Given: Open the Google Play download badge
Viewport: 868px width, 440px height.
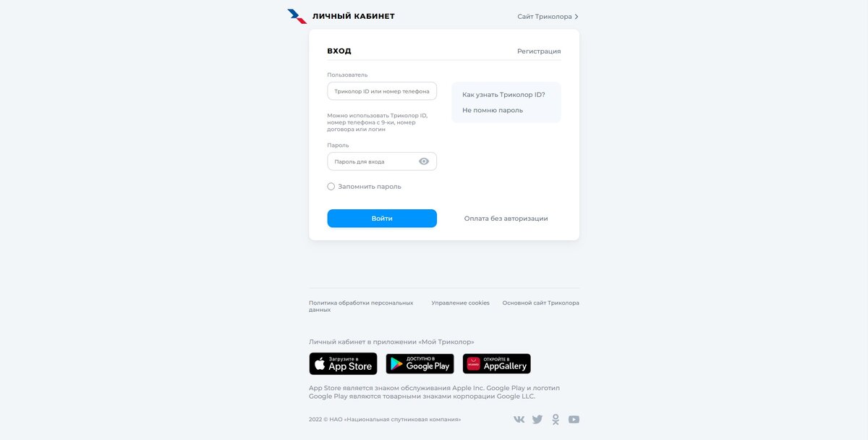Looking at the screenshot, I should pyautogui.click(x=420, y=364).
